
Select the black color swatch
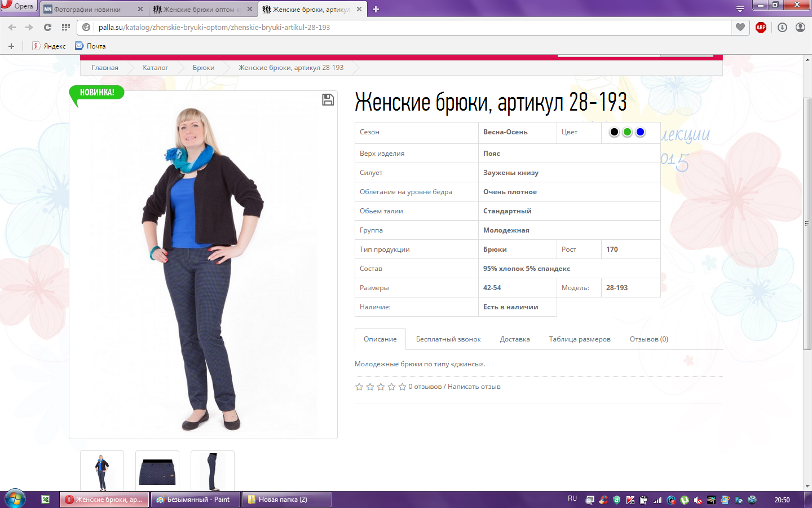[614, 132]
